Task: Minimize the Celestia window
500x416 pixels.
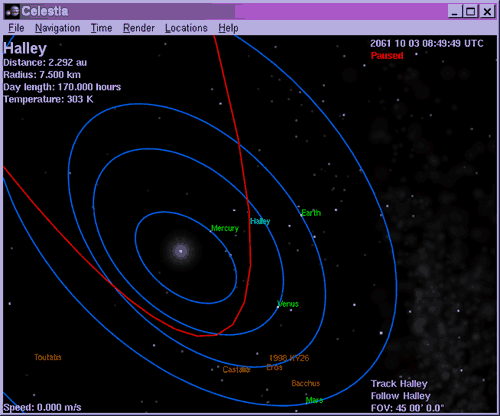Action: pyautogui.click(x=455, y=12)
